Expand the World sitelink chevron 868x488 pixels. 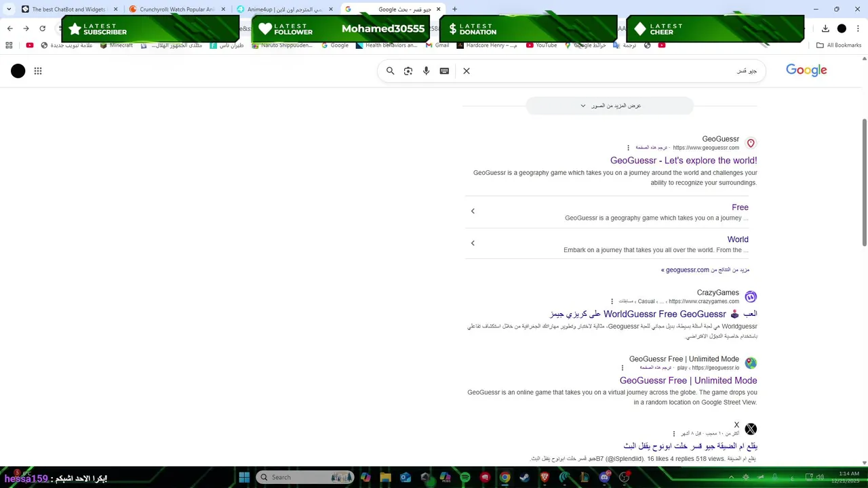pyautogui.click(x=473, y=243)
